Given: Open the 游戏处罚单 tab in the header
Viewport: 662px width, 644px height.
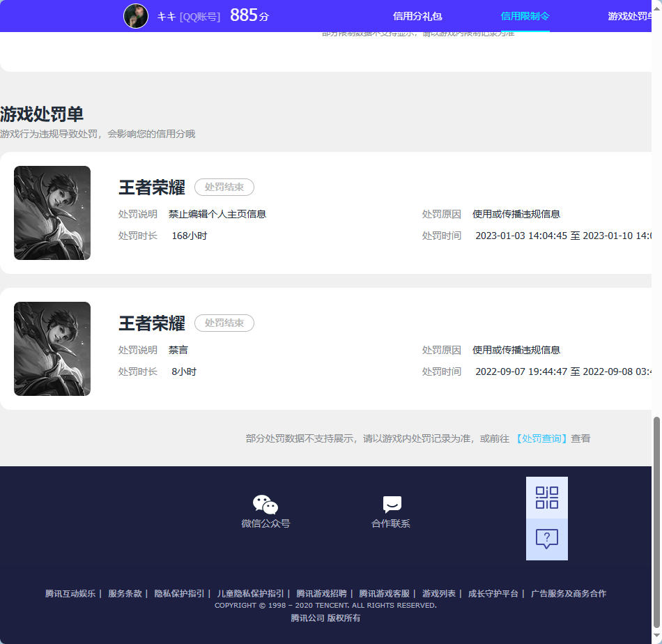Looking at the screenshot, I should [629, 16].
